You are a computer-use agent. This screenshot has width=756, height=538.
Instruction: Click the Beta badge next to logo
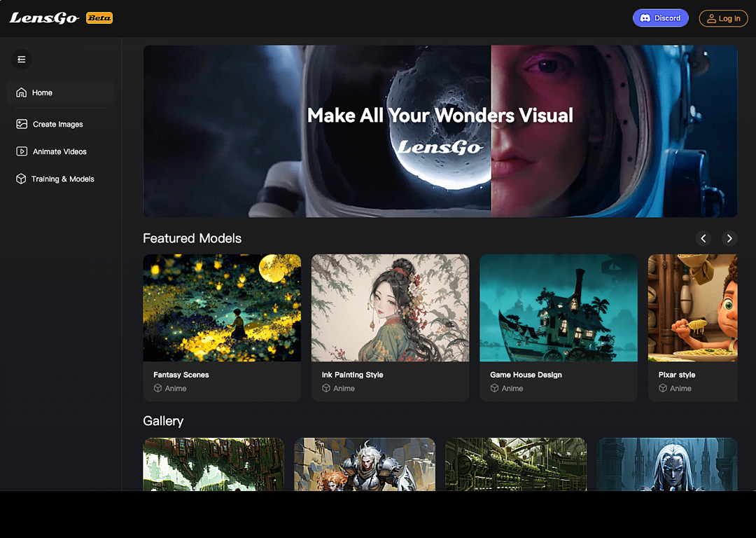click(x=99, y=18)
